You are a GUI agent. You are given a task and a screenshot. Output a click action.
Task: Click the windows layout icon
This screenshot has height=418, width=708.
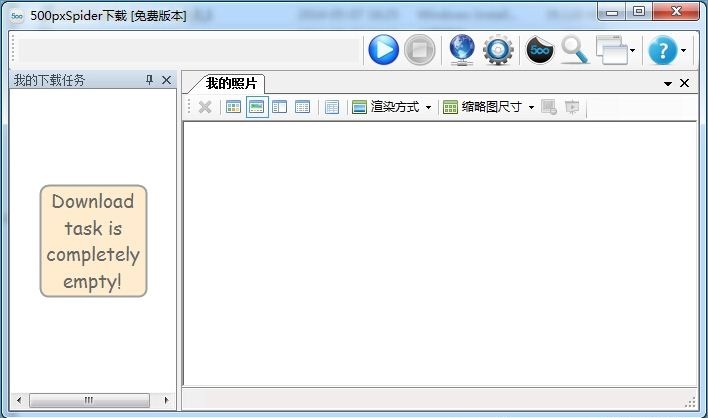pos(612,50)
